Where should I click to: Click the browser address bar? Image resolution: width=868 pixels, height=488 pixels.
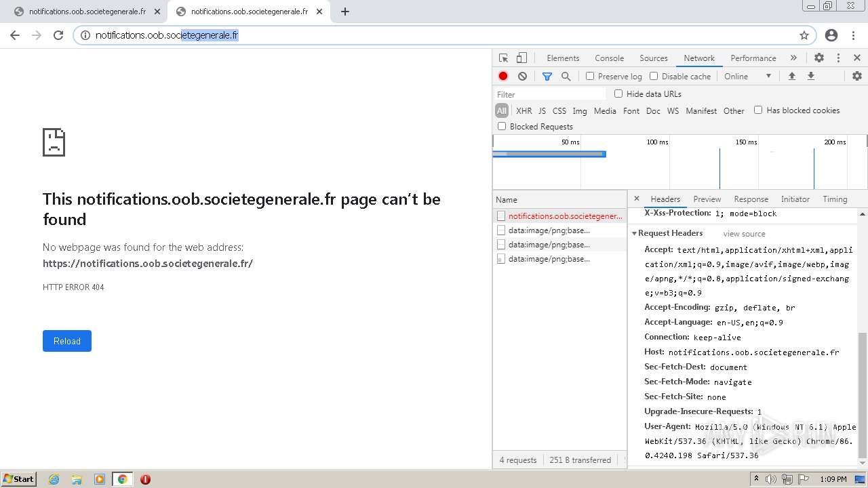444,35
